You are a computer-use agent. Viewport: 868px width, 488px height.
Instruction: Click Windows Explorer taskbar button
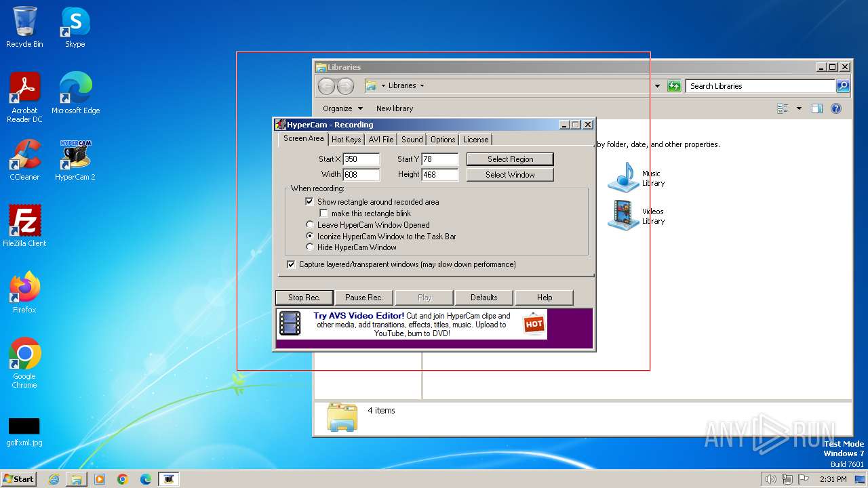tap(77, 479)
